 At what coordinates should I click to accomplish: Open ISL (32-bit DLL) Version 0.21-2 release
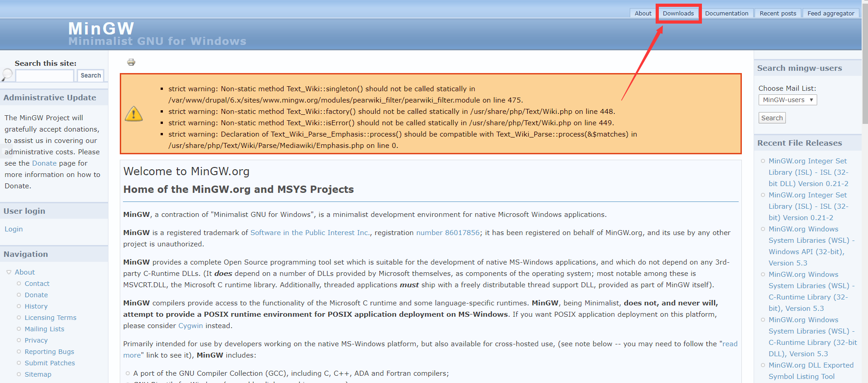809,172
